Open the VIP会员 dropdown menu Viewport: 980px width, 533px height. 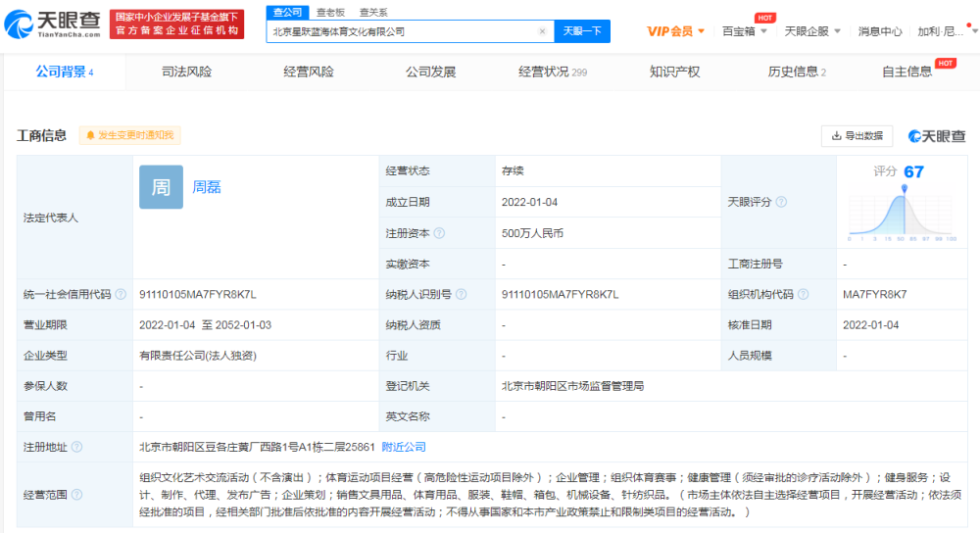click(676, 31)
